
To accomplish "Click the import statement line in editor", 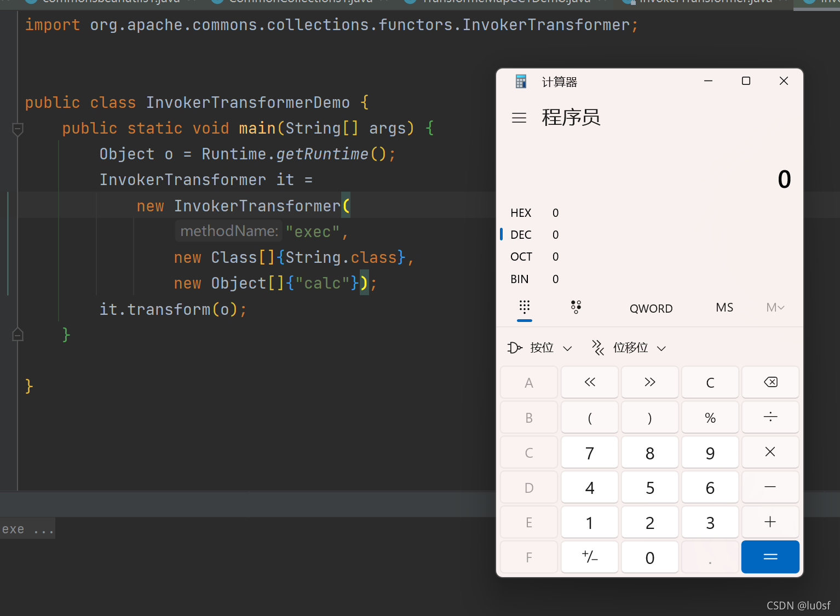I will [x=332, y=25].
